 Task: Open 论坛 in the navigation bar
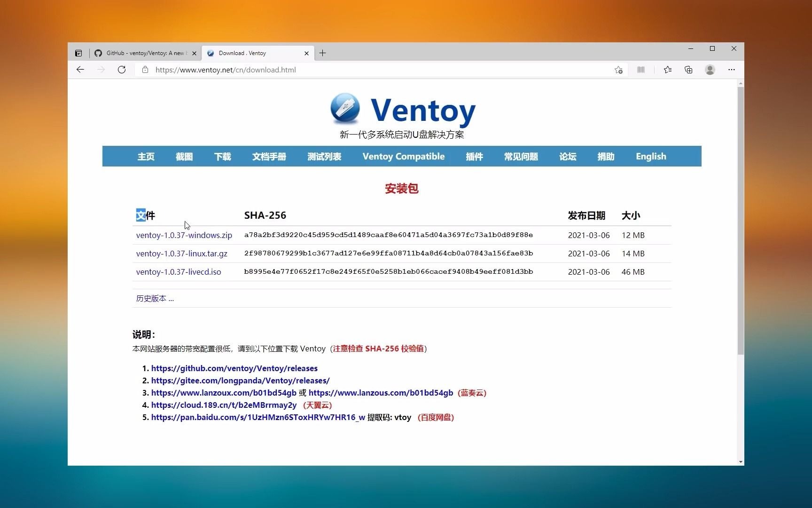click(x=568, y=156)
